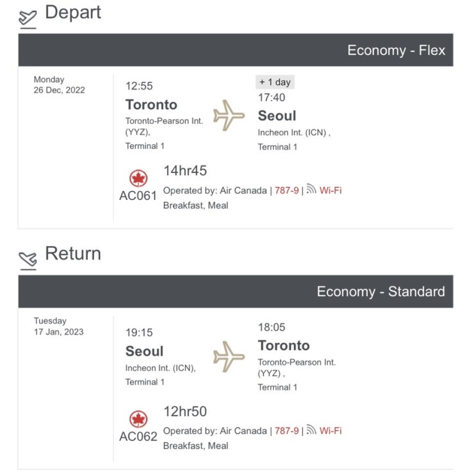The height and width of the screenshot is (473, 476).
Task: Click the airplane icon between Seoul and Toronto
Action: pyautogui.click(x=229, y=356)
